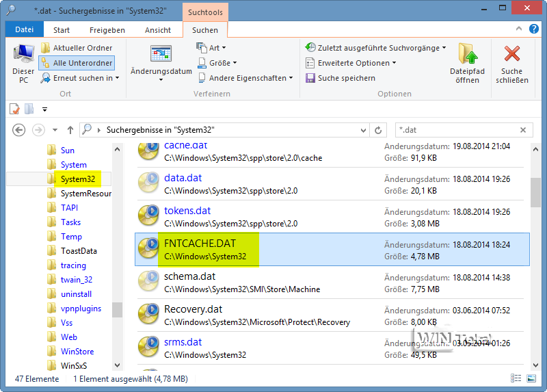Select the System folder in tree
The image size is (547, 392).
pyautogui.click(x=74, y=165)
